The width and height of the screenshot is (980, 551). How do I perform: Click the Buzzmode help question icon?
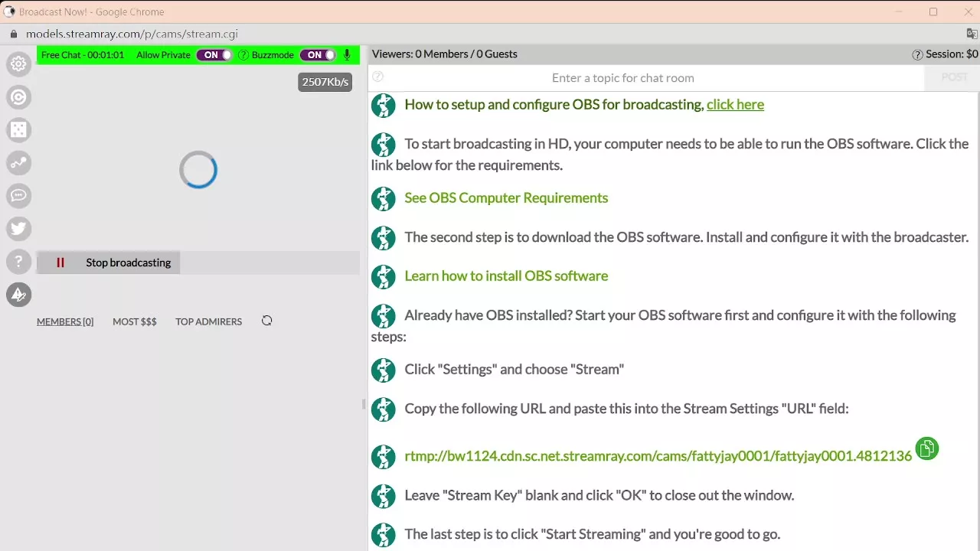coord(243,55)
